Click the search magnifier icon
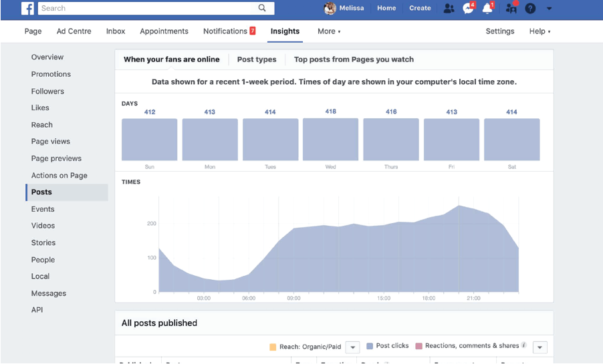 click(263, 8)
